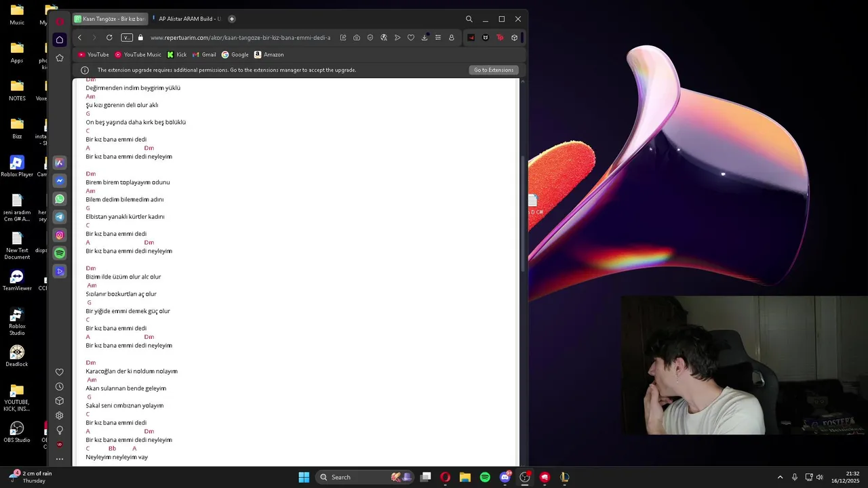Click the URL address field
Image resolution: width=868 pixels, height=488 pixels.
pos(241,38)
